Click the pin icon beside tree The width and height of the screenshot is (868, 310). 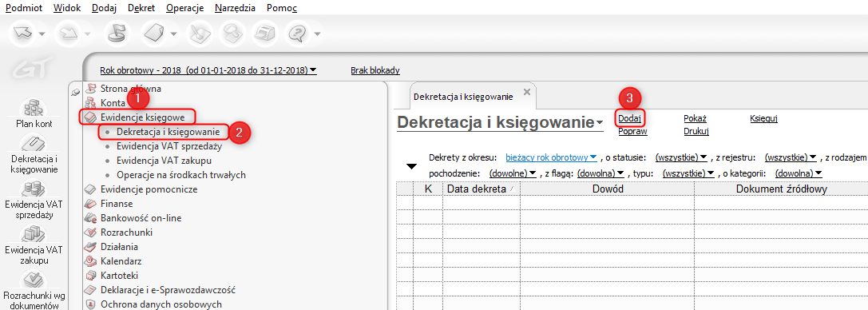[x=76, y=93]
